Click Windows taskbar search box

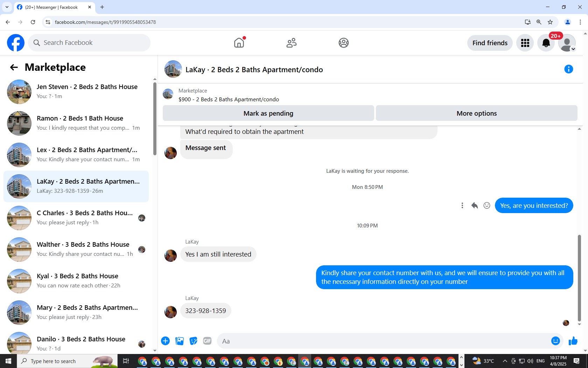tap(67, 361)
